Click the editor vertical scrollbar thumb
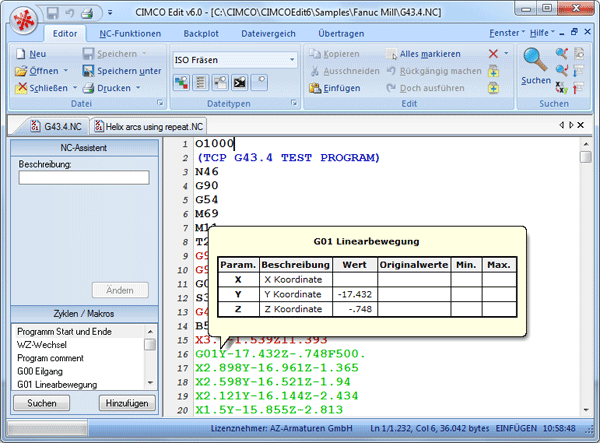The height and width of the screenshot is (443, 600). coord(585,157)
